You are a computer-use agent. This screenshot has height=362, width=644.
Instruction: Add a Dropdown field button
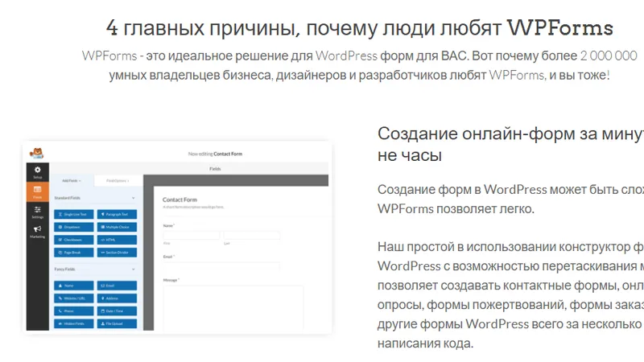74,227
